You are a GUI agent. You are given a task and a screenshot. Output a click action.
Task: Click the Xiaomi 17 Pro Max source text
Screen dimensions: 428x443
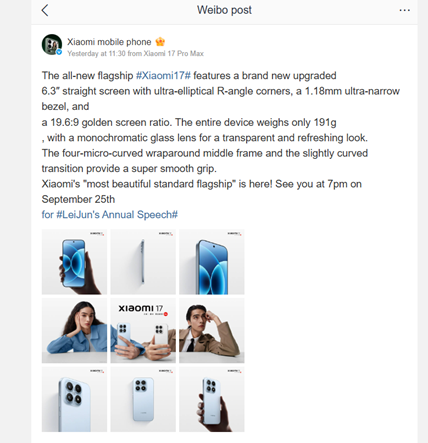[173, 54]
